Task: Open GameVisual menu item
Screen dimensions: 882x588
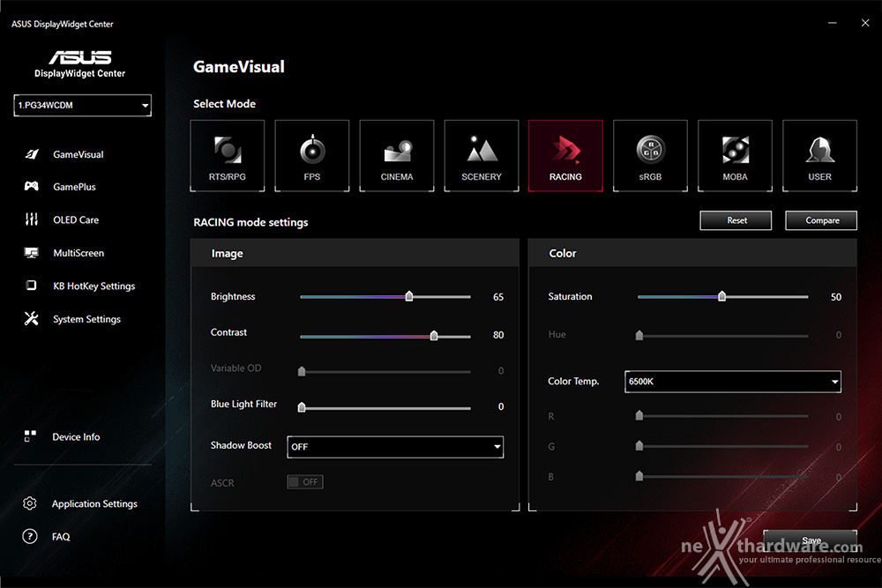Action: point(78,154)
